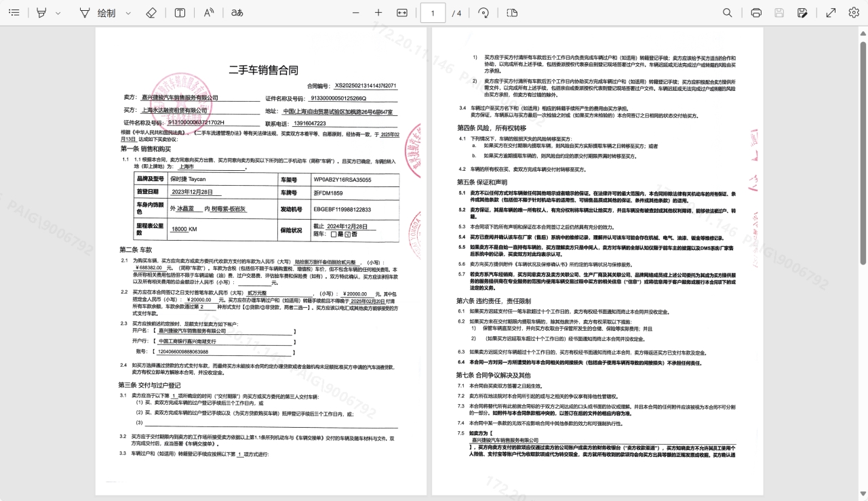The width and height of the screenshot is (868, 501).
Task: Select the highlight marker tool
Action: point(42,13)
